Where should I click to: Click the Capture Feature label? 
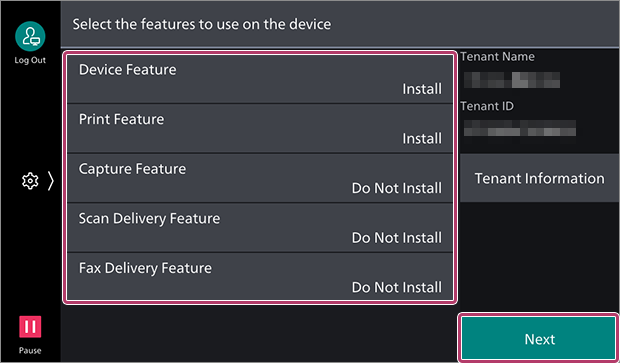pyautogui.click(x=132, y=169)
